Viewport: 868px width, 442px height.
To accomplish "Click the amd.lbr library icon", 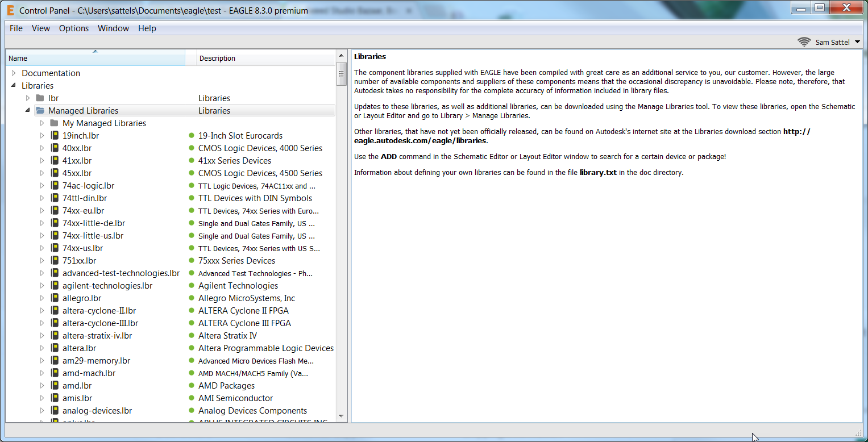I will coord(55,386).
